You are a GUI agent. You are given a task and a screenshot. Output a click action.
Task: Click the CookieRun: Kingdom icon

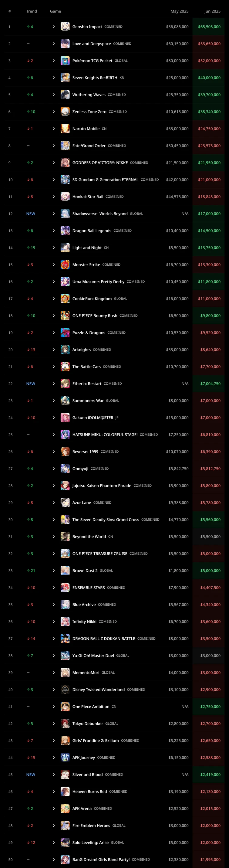click(x=65, y=298)
